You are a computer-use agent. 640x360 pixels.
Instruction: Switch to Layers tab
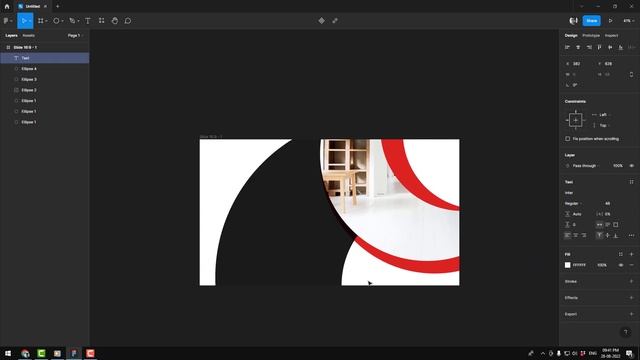11,36
